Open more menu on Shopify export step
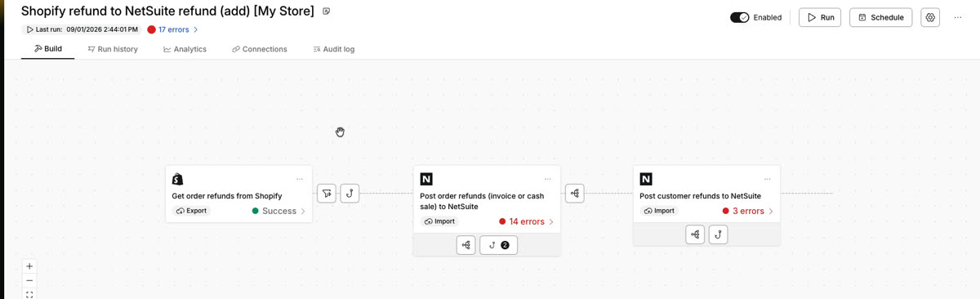Screen dimensions: 980x299 pos(300,179)
